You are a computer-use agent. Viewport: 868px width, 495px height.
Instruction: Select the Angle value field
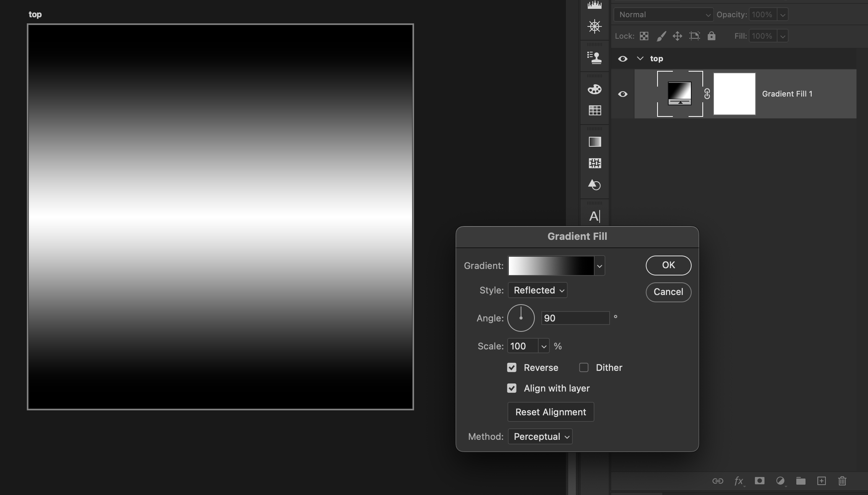(x=575, y=318)
